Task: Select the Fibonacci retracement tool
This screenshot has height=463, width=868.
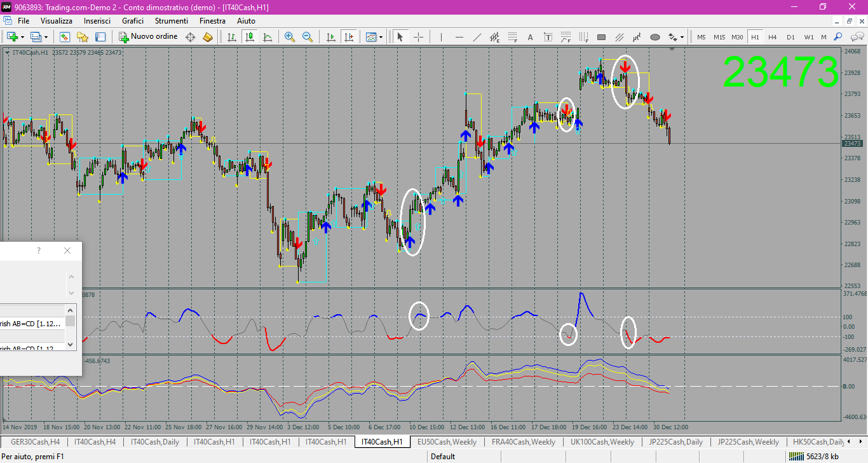Action: [513, 37]
